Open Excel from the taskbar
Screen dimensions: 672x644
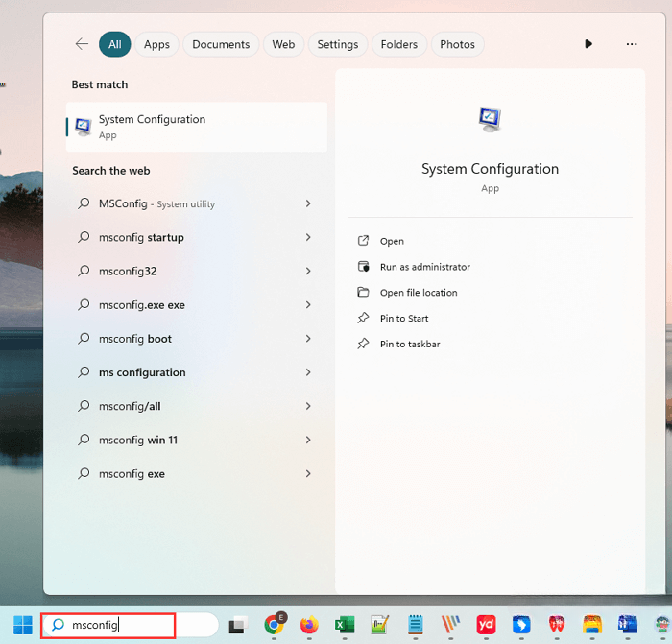tap(345, 625)
